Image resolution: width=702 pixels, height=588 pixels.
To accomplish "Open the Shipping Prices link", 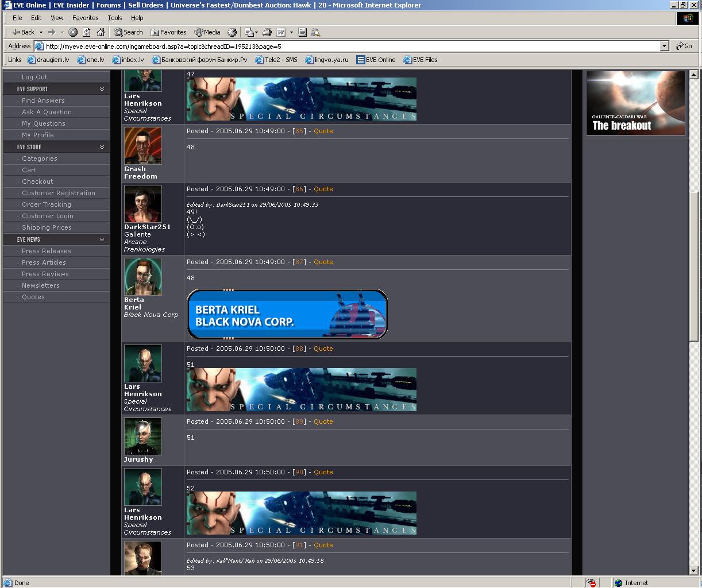I will point(47,227).
